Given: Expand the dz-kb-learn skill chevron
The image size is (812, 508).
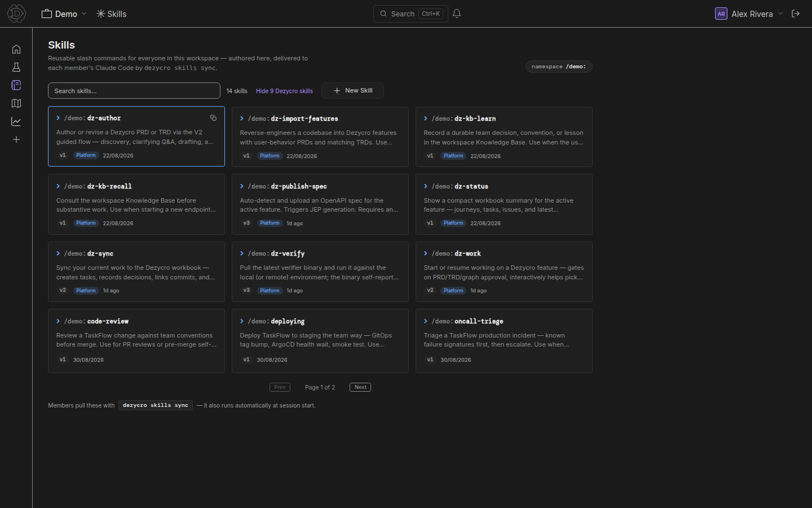Looking at the screenshot, I should pos(426,119).
